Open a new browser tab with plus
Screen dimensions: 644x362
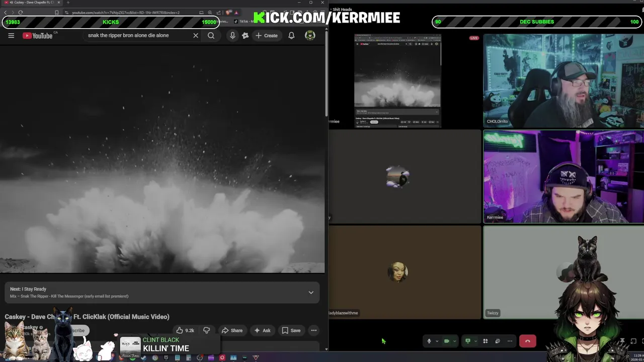68,3
